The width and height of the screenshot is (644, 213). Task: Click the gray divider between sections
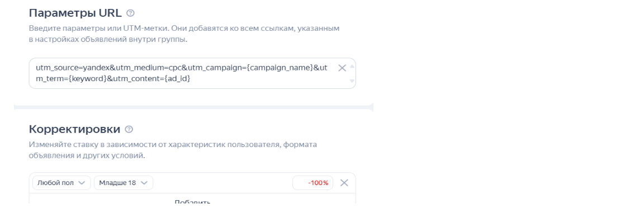(x=193, y=107)
